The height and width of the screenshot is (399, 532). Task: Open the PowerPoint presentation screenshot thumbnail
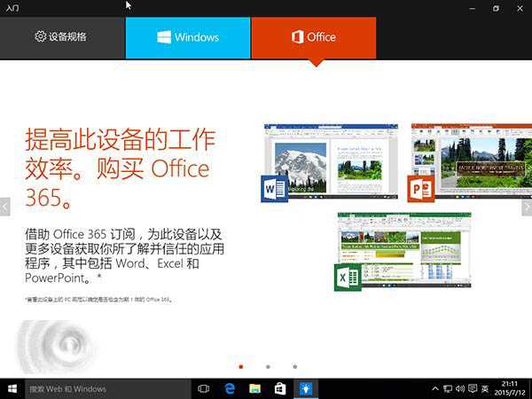click(x=472, y=161)
